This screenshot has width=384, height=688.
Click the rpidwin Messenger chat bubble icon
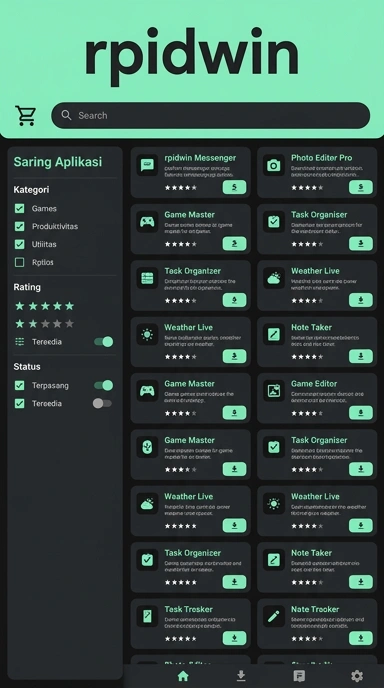tap(147, 165)
